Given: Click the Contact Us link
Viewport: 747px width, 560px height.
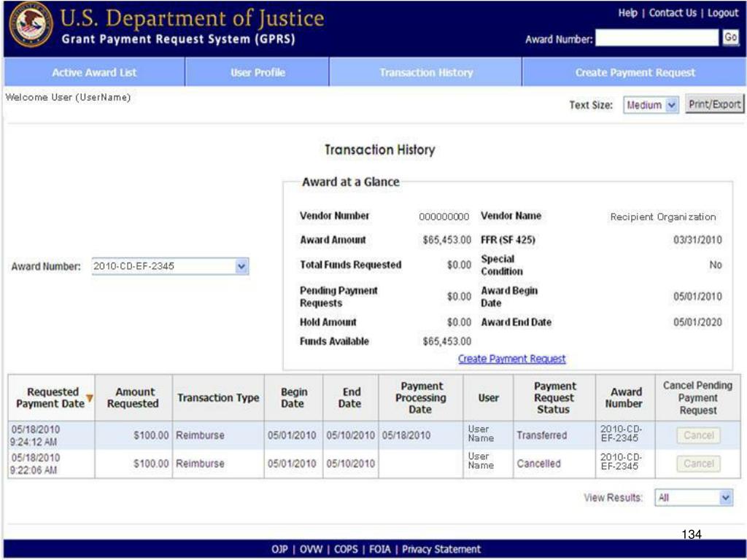Looking at the screenshot, I should pyautogui.click(x=673, y=13).
